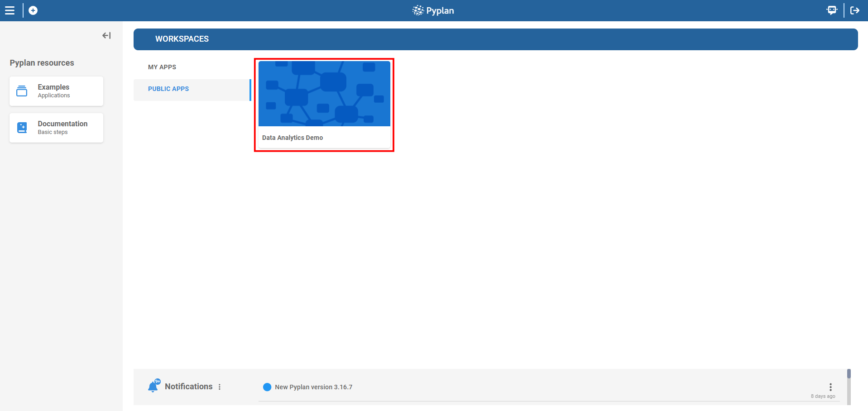Open the New Pyplan version 3.16.7 notification

[x=313, y=387]
